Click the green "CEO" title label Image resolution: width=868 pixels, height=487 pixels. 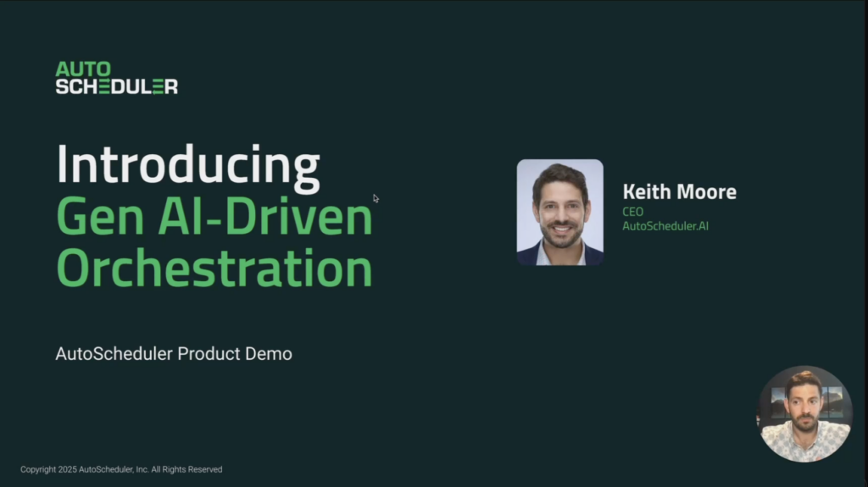pos(632,212)
